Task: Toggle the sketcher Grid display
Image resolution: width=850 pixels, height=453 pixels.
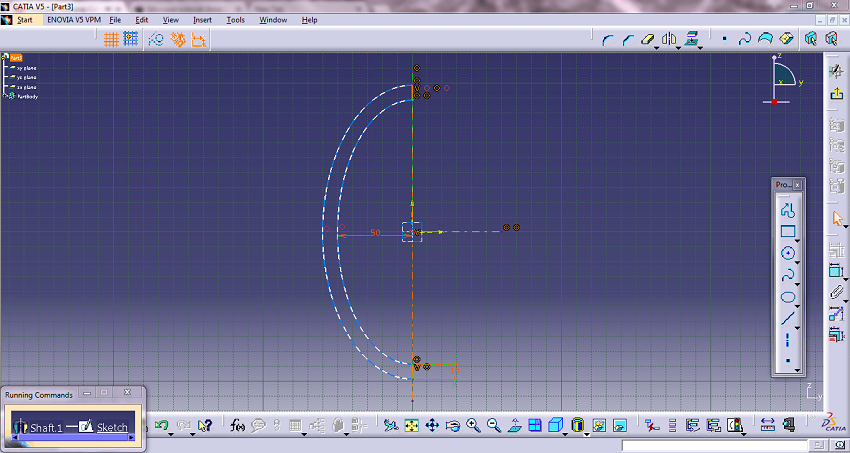Action: 111,39
